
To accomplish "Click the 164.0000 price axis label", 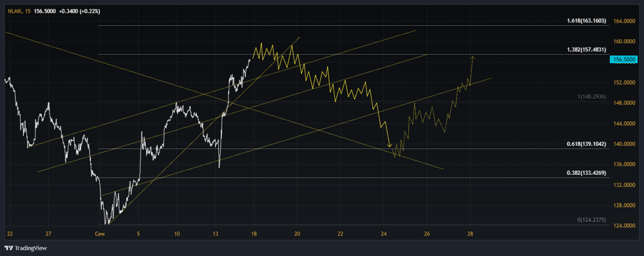I will point(624,21).
